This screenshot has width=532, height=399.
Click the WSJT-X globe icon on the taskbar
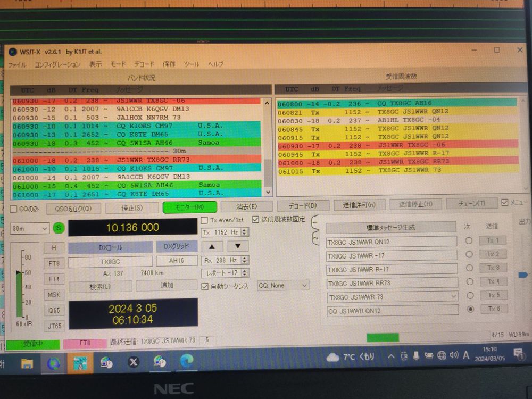coord(54,363)
